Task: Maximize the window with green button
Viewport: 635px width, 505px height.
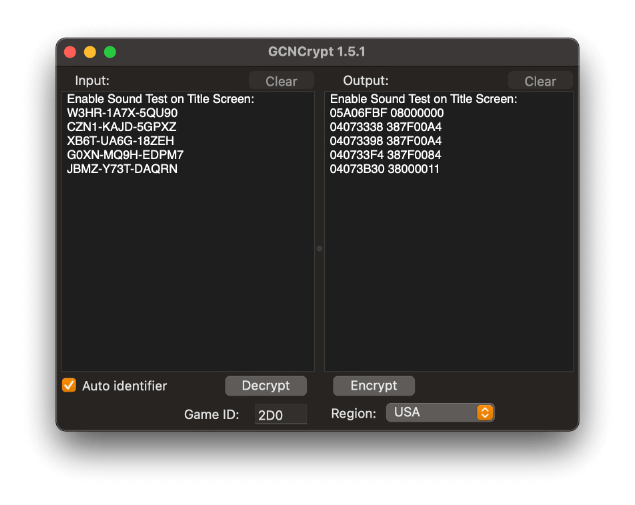Action: click(110, 52)
